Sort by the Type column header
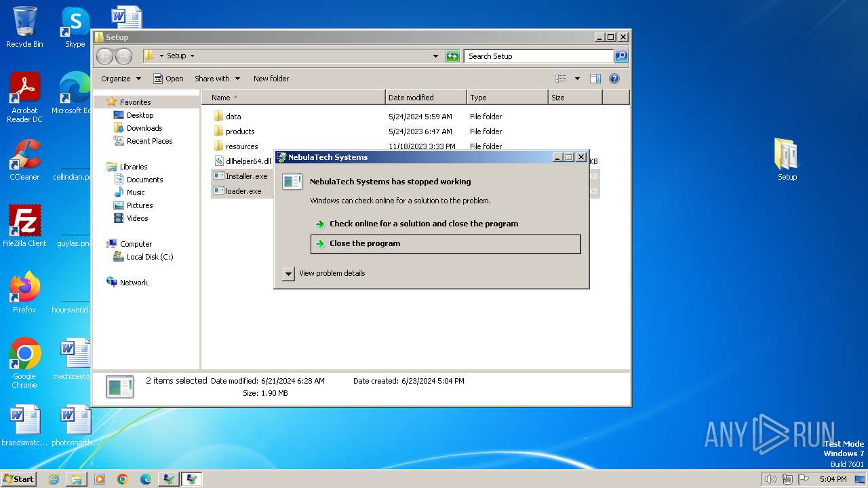868x488 pixels. [507, 98]
